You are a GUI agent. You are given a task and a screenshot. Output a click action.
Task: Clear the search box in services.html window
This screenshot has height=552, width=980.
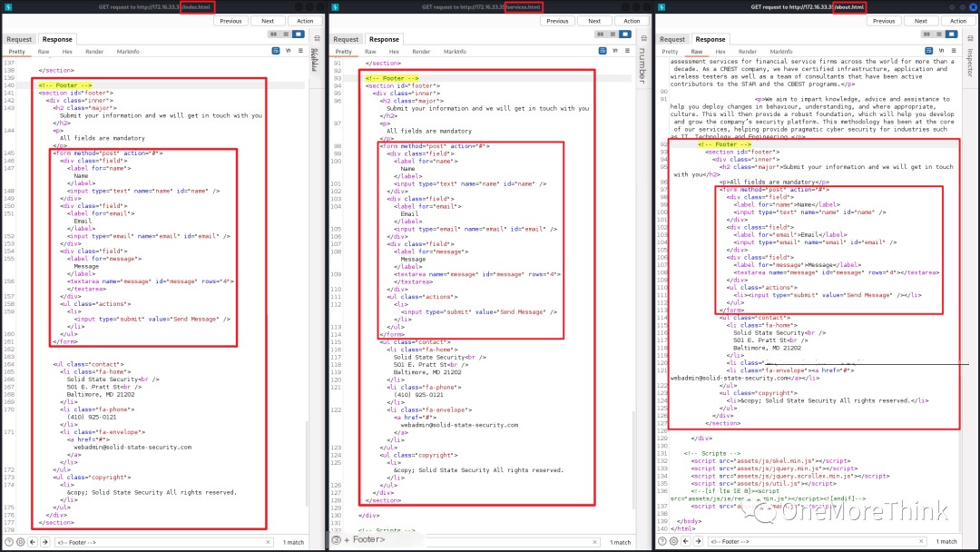click(594, 542)
